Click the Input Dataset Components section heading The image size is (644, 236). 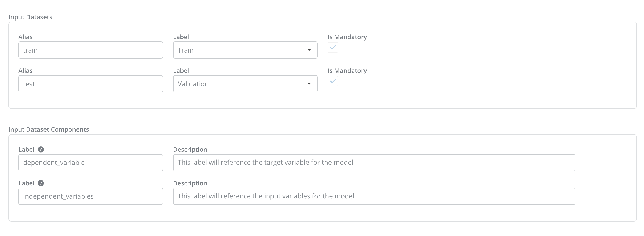tap(48, 129)
